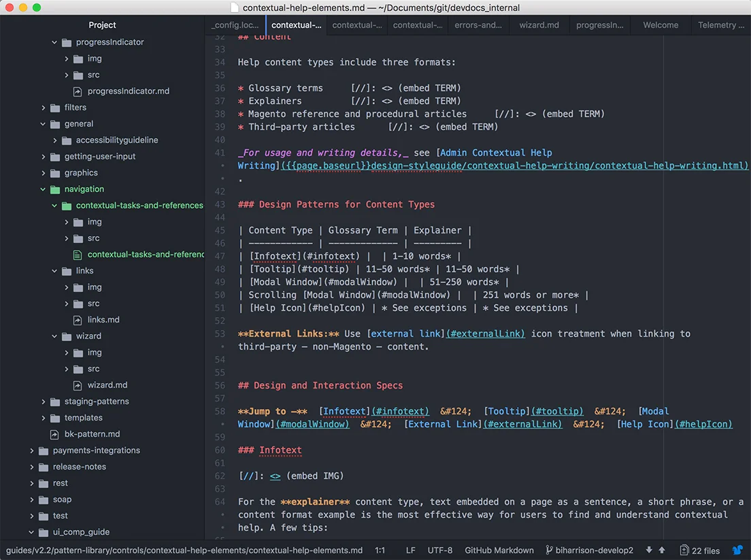This screenshot has width=751, height=560.
Task: Switch to the Welcome tab
Action: coord(661,25)
